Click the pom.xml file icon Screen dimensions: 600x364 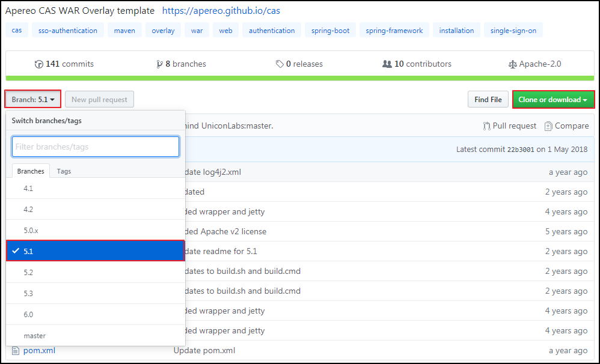(x=15, y=350)
